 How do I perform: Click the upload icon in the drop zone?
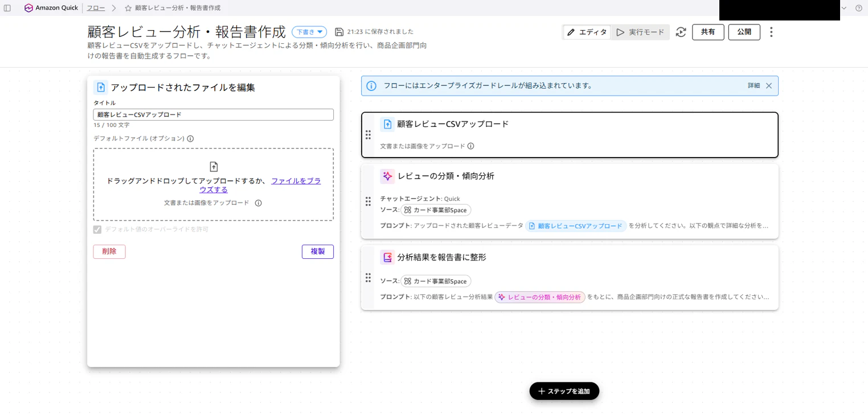(x=214, y=167)
